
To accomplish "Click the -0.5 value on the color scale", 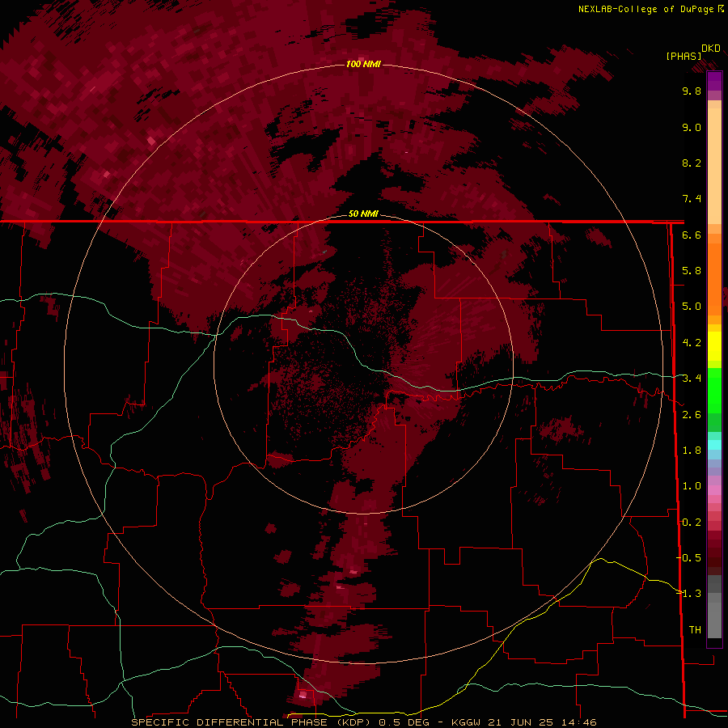I will pos(688,558).
